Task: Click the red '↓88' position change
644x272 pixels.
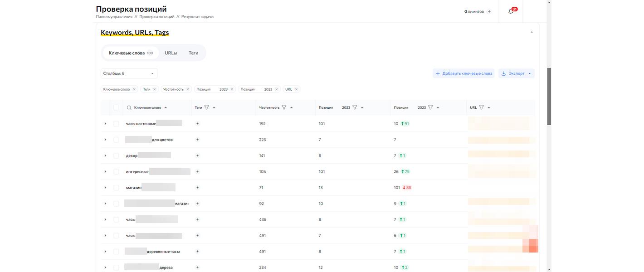Action: point(407,187)
